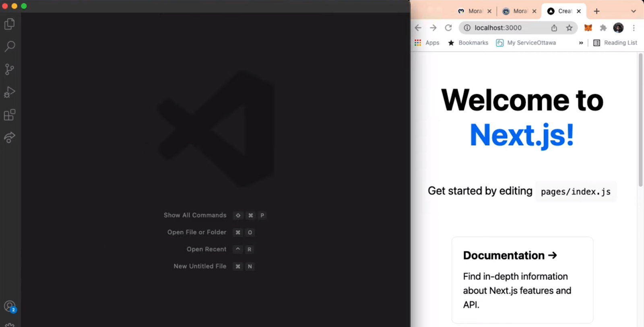The width and height of the screenshot is (644, 327).
Task: Share this page from the address bar
Action: (554, 28)
